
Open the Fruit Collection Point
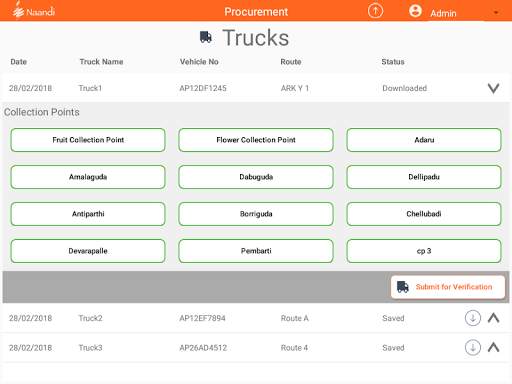(88, 140)
